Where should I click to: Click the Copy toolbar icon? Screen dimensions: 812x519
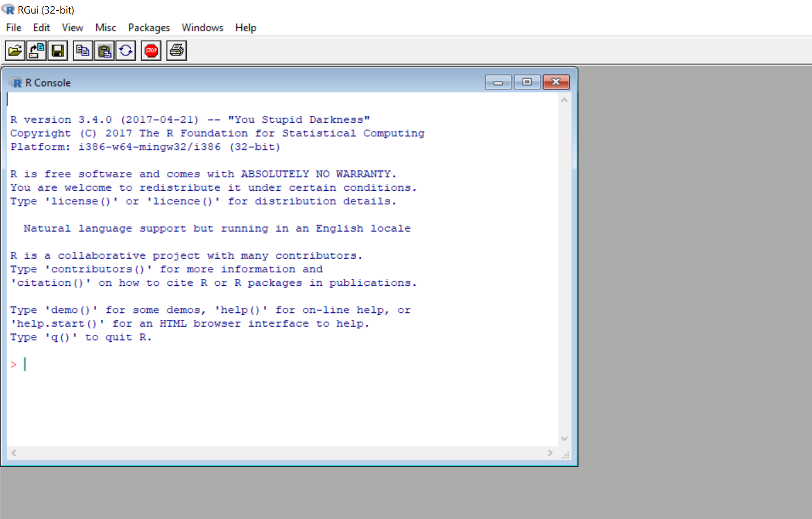83,51
